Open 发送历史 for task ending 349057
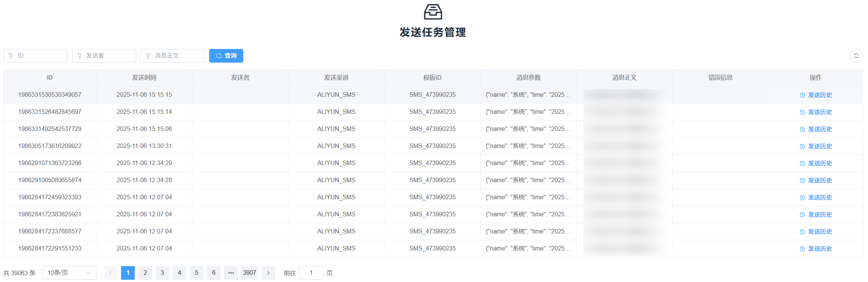 819,95
